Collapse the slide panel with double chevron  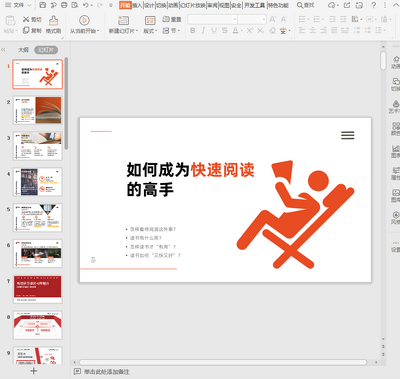coord(3,50)
